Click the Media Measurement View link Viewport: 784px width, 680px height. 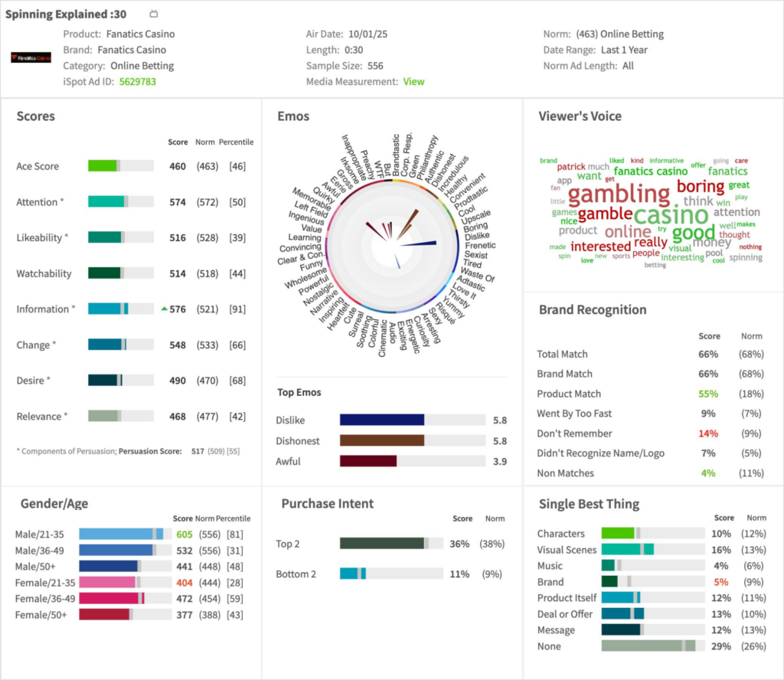[413, 81]
